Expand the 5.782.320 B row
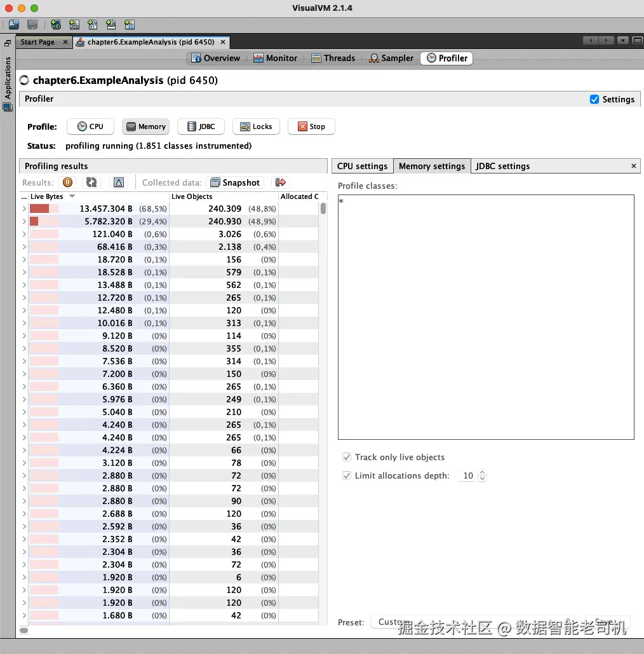The height and width of the screenshot is (654, 644). 24,221
